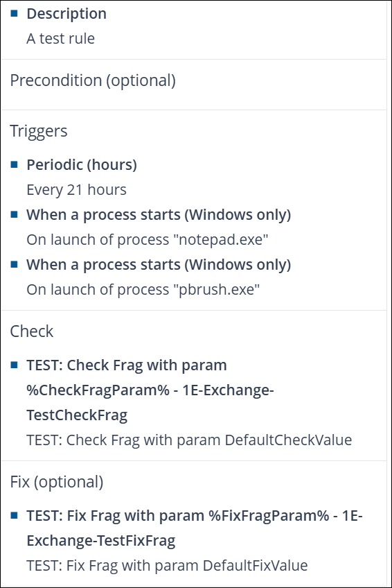Click the DefaultCheckValue description line
Viewport: 392px width, 588px height.
[x=189, y=440]
